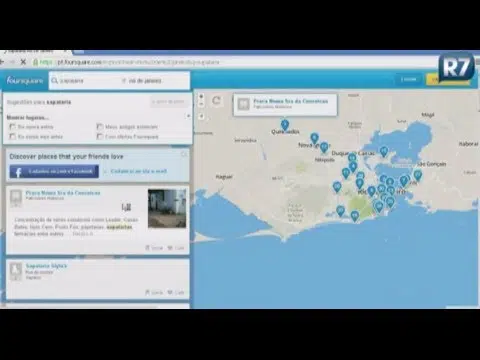Click the save button on the first result

(154, 248)
